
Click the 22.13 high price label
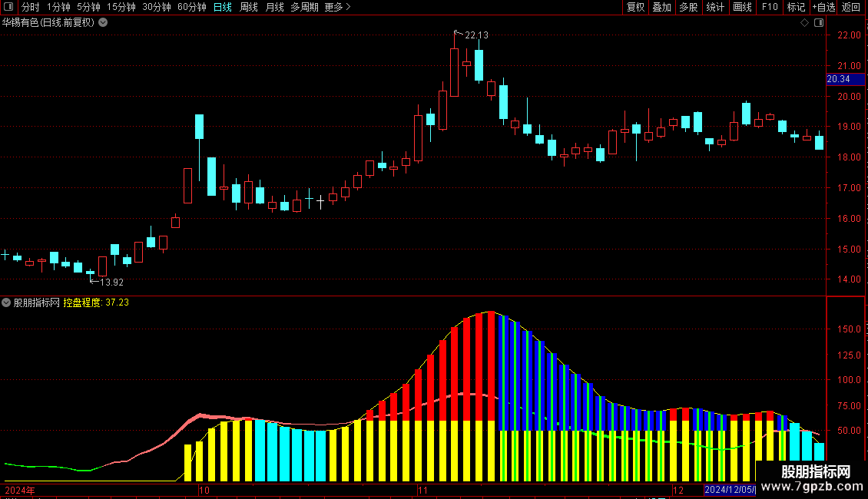click(476, 35)
